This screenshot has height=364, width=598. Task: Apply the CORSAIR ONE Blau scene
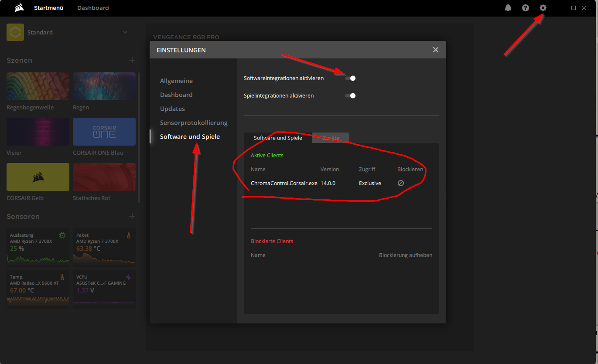(104, 132)
